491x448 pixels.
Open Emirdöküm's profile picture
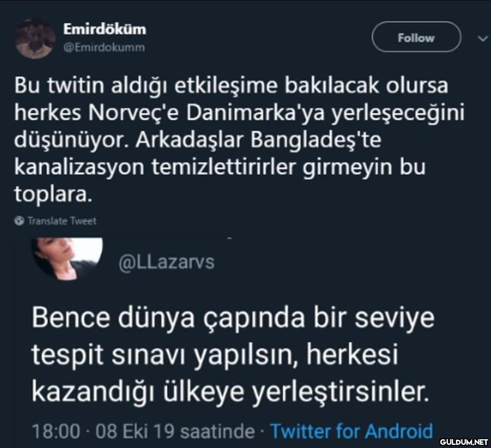click(x=35, y=38)
